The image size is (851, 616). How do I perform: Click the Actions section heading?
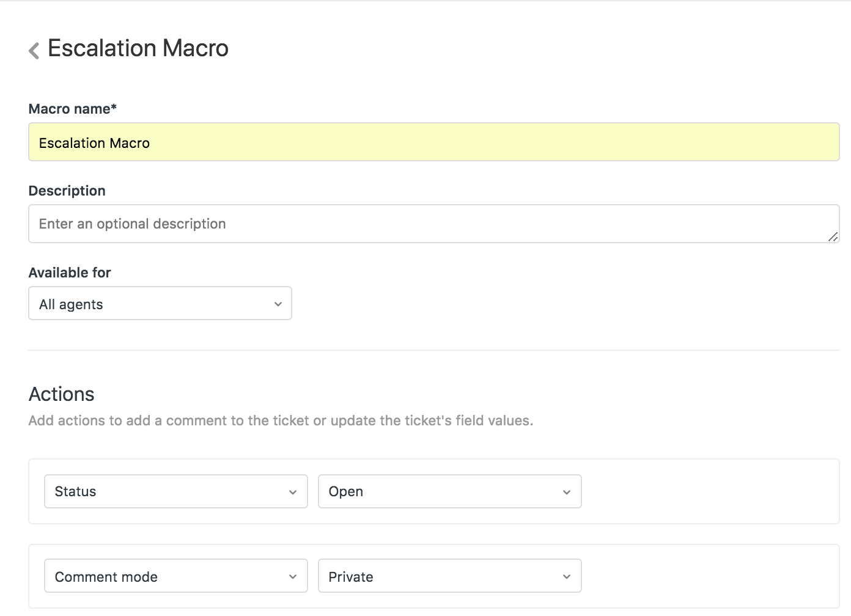point(61,394)
